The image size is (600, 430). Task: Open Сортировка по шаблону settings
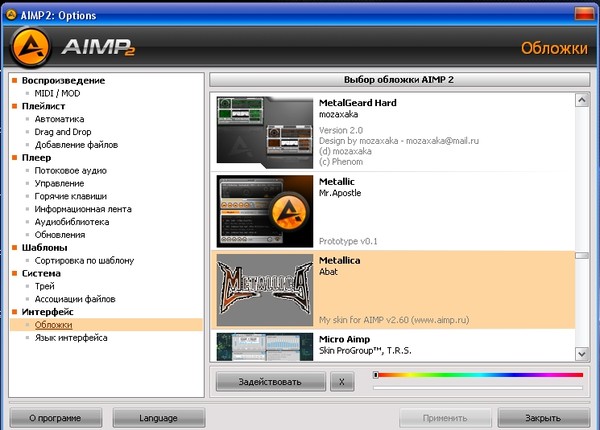84,261
